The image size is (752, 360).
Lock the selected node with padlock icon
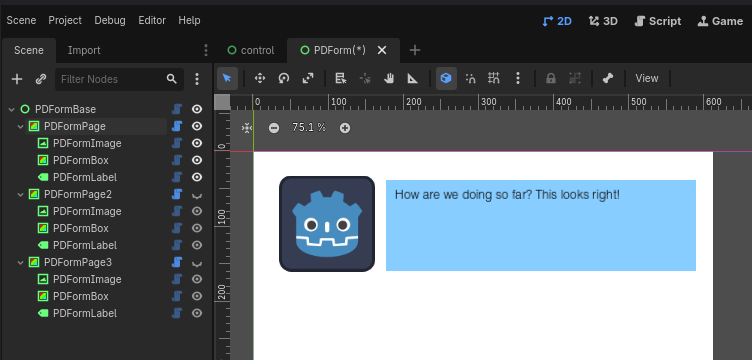551,78
